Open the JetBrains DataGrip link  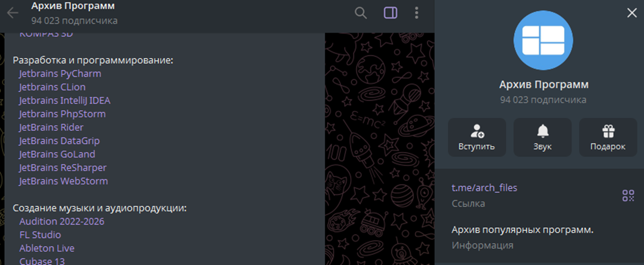click(x=59, y=141)
